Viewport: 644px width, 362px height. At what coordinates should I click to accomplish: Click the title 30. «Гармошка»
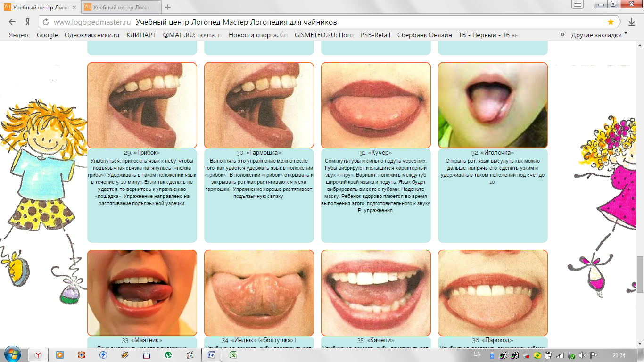[x=259, y=153]
